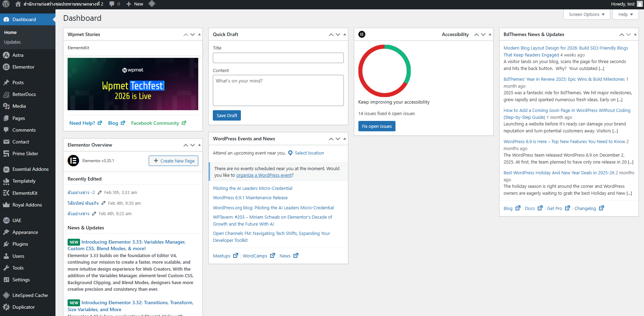Collapse the Wpmet Stories widget toggle

pos(199,34)
